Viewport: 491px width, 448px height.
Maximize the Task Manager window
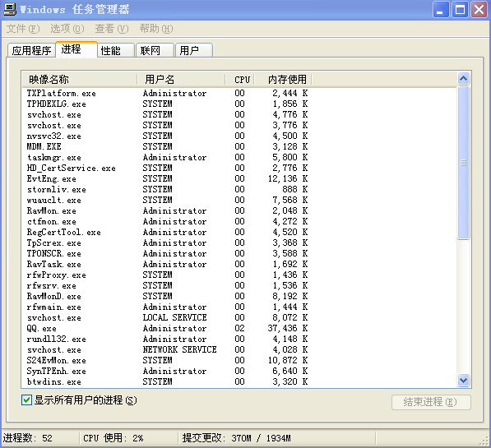(x=460, y=9)
